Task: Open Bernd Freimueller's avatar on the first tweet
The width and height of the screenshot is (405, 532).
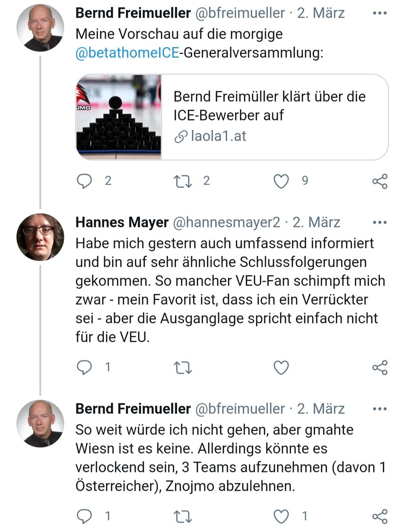Action: (x=40, y=28)
